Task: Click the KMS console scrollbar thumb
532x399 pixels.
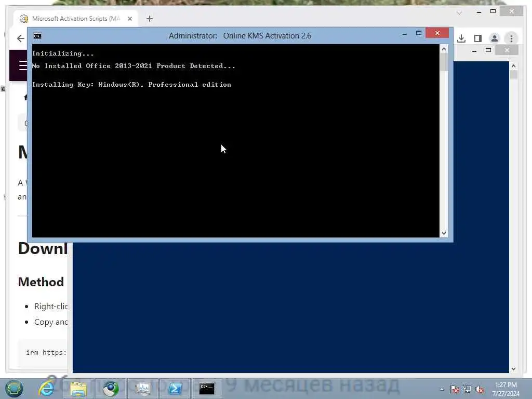Action: click(x=444, y=62)
